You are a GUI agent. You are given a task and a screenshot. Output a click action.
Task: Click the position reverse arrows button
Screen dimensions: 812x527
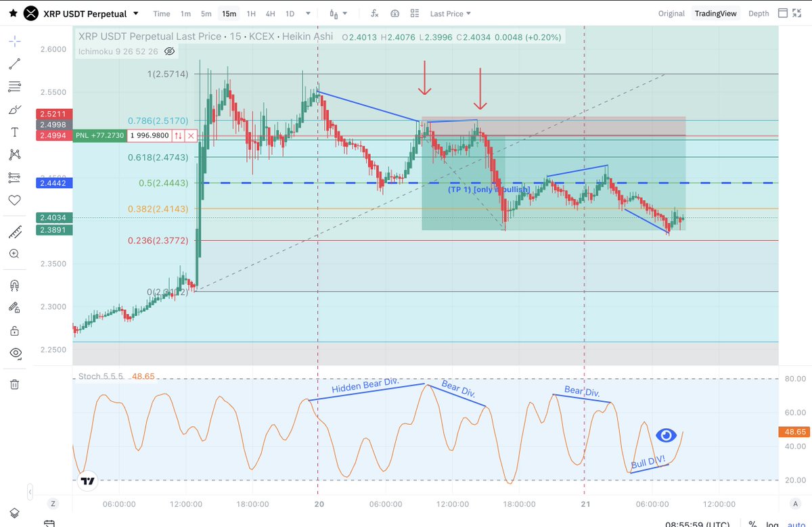tap(178, 135)
